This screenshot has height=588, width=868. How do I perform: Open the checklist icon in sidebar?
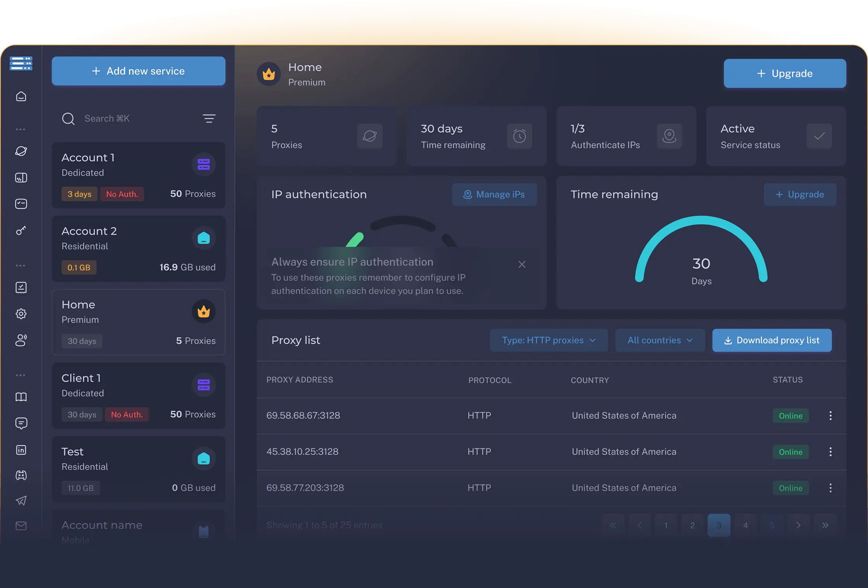(21, 287)
